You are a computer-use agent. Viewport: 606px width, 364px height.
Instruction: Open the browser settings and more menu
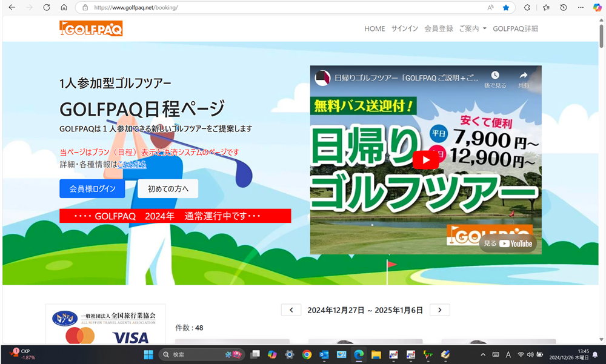[x=581, y=7]
